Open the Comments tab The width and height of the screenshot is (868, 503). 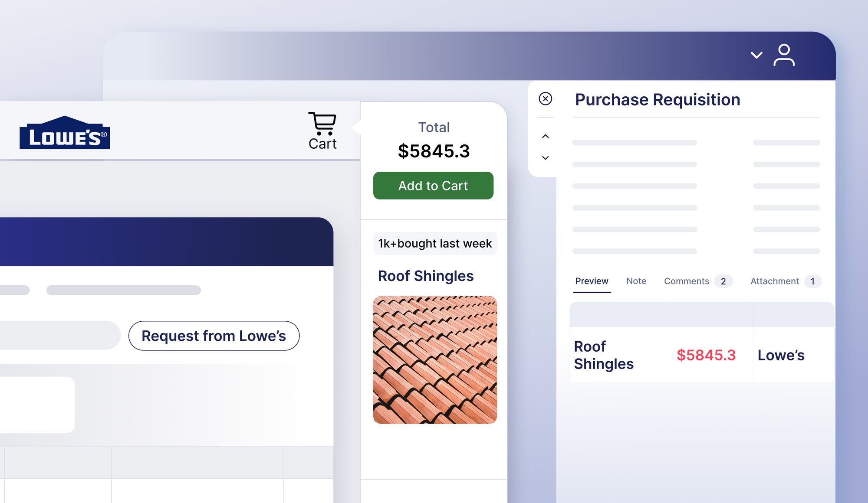tap(687, 281)
